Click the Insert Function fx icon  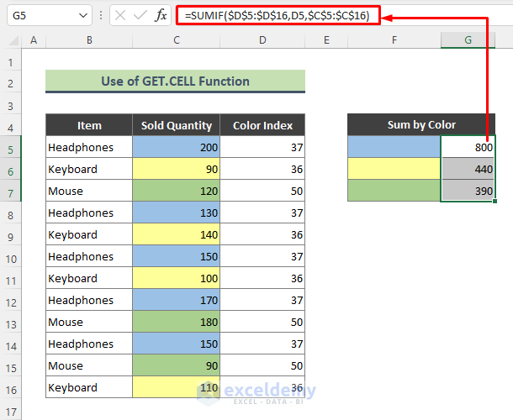pyautogui.click(x=161, y=15)
